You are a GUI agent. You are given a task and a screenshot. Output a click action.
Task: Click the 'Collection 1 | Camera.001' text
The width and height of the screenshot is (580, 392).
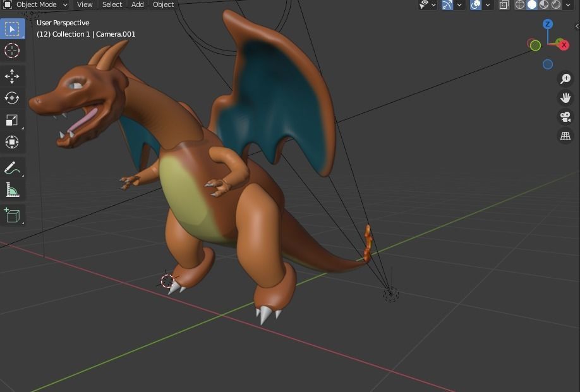pos(94,34)
